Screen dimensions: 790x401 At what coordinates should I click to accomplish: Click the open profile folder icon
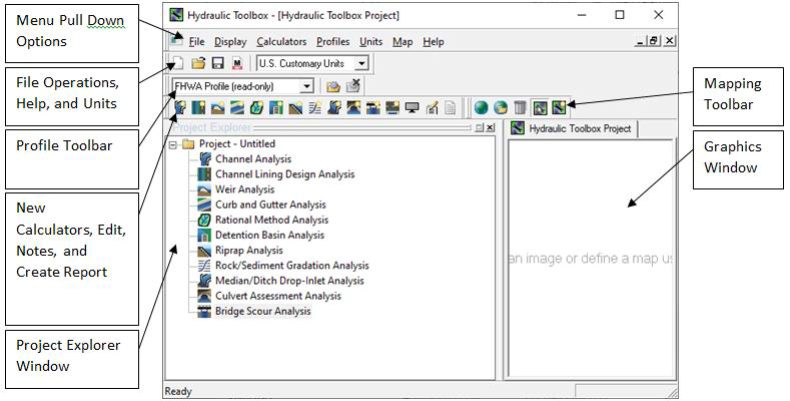click(333, 87)
